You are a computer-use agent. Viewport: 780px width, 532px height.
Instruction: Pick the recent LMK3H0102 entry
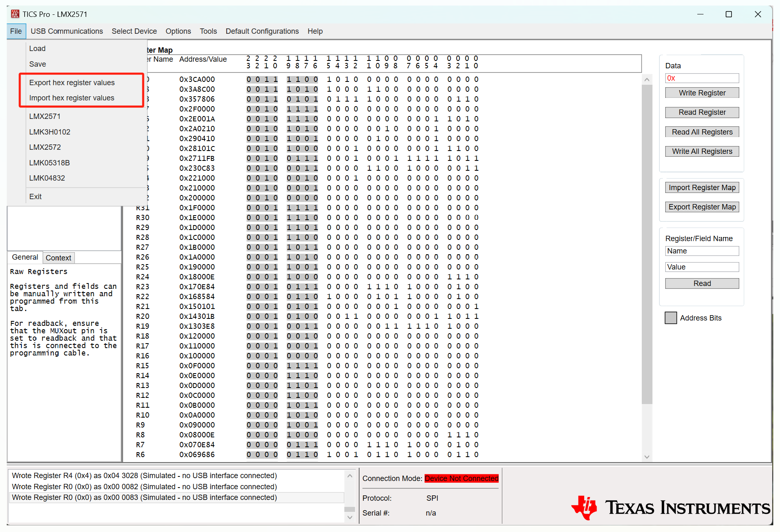pyautogui.click(x=49, y=132)
